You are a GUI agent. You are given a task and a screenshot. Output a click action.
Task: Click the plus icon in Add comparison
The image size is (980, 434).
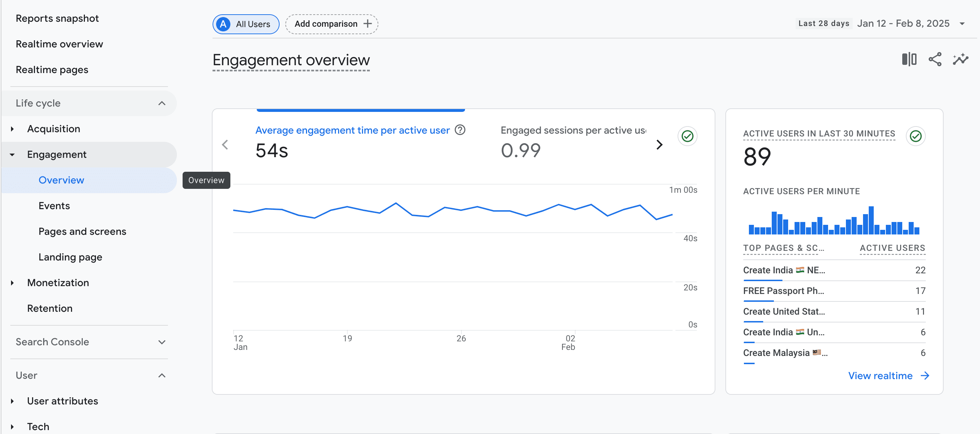click(367, 24)
